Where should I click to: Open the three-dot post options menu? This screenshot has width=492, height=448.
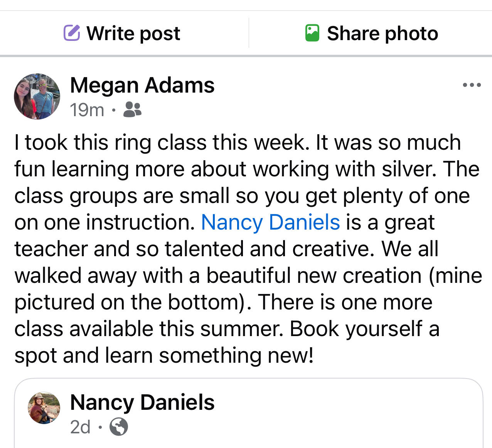(x=472, y=85)
